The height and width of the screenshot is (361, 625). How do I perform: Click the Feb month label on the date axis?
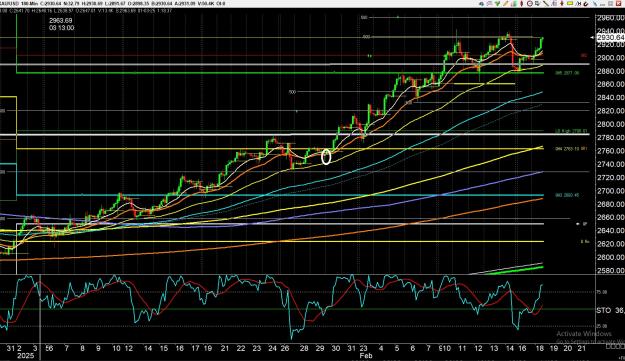click(x=366, y=355)
